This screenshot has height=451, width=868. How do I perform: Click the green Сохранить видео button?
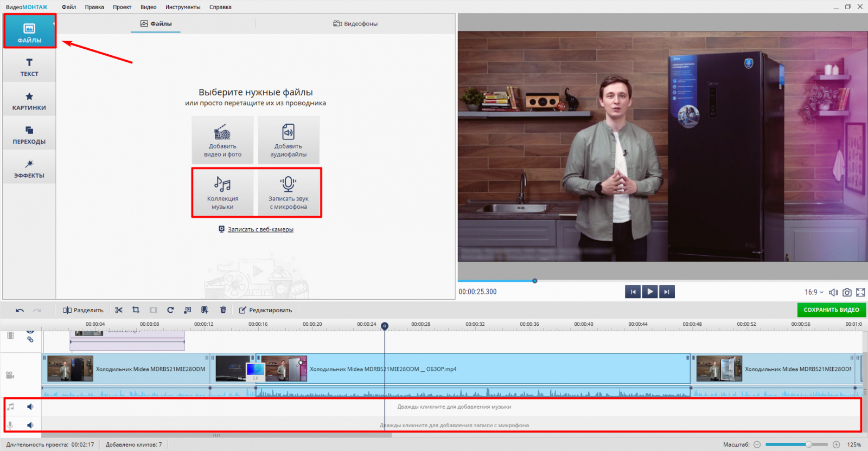(x=831, y=310)
